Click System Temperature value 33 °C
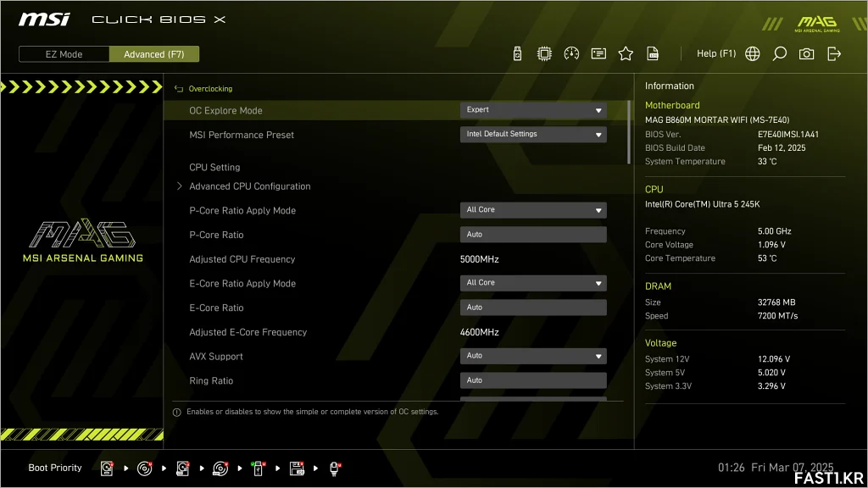The height and width of the screenshot is (488, 868). 767,162
